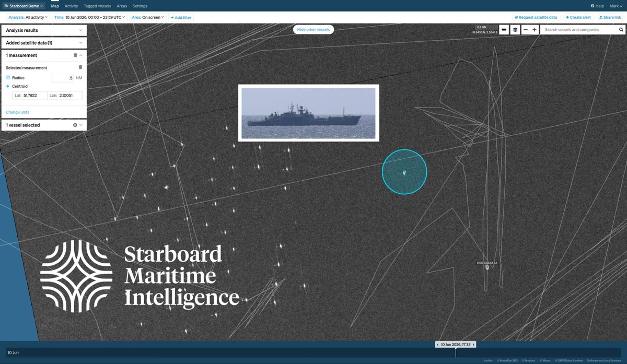
Task: Open the Areas tab
Action: point(122,6)
